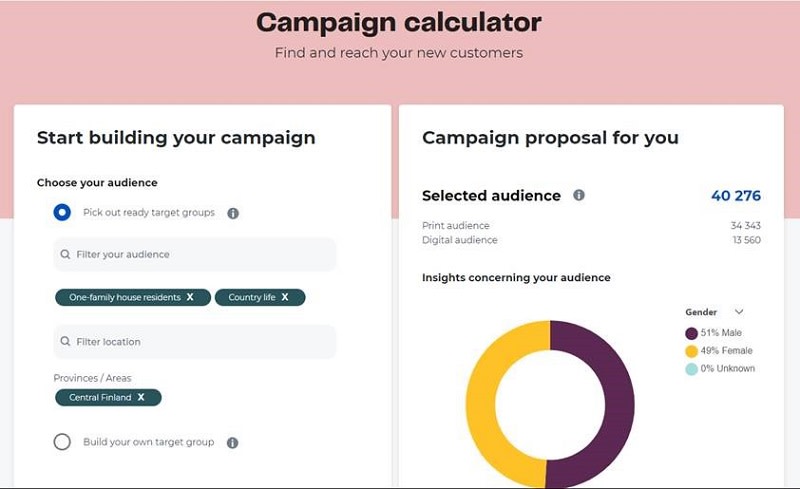Viewport: 800px width, 489px height.
Task: Click the Central Finland chip label
Action: pyautogui.click(x=100, y=397)
